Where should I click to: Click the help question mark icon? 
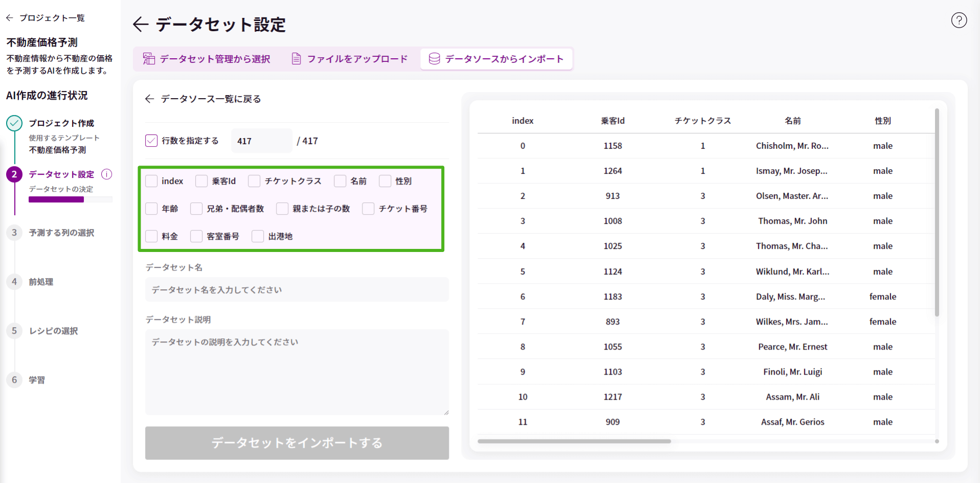[x=959, y=20]
